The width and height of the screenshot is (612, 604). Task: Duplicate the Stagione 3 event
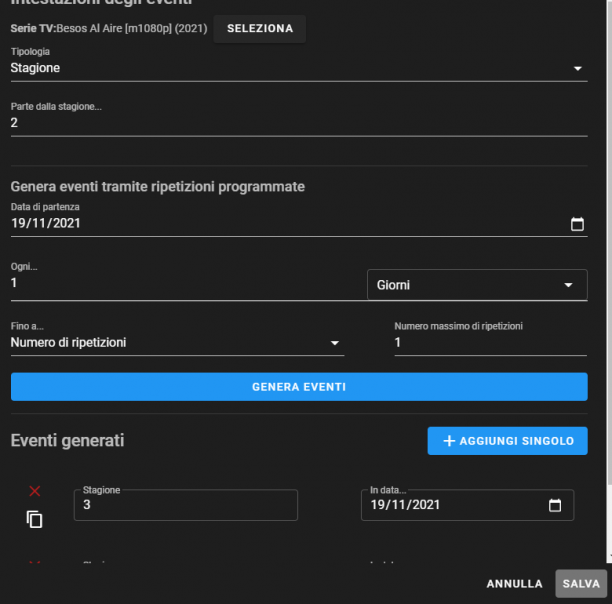point(35,519)
